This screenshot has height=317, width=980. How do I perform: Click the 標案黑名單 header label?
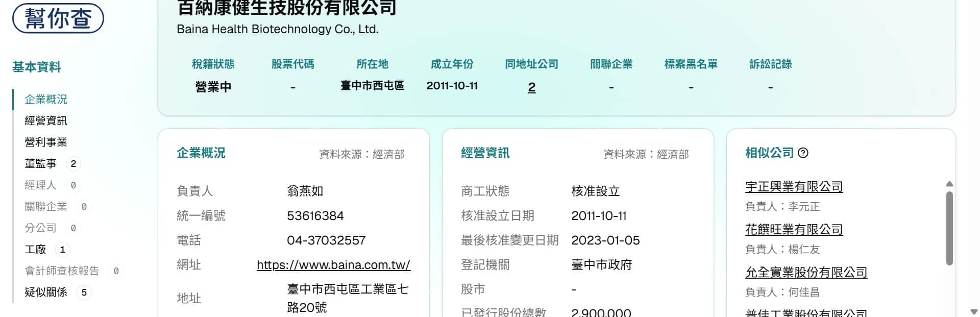pyautogui.click(x=691, y=64)
